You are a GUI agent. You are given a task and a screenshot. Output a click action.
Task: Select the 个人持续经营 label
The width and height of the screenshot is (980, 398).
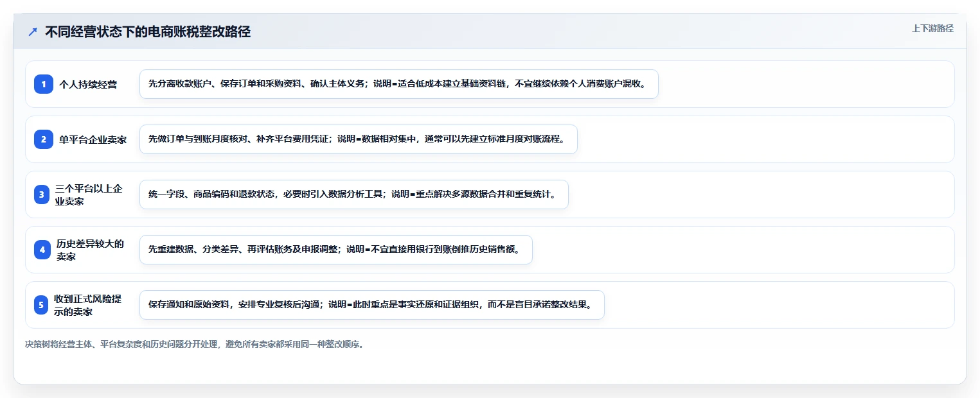tap(88, 84)
